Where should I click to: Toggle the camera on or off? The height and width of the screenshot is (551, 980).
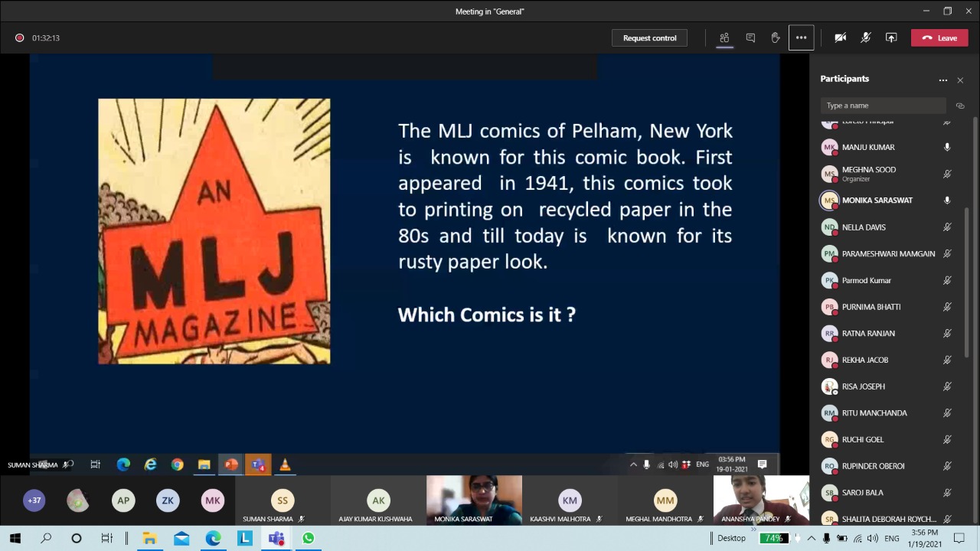[840, 37]
